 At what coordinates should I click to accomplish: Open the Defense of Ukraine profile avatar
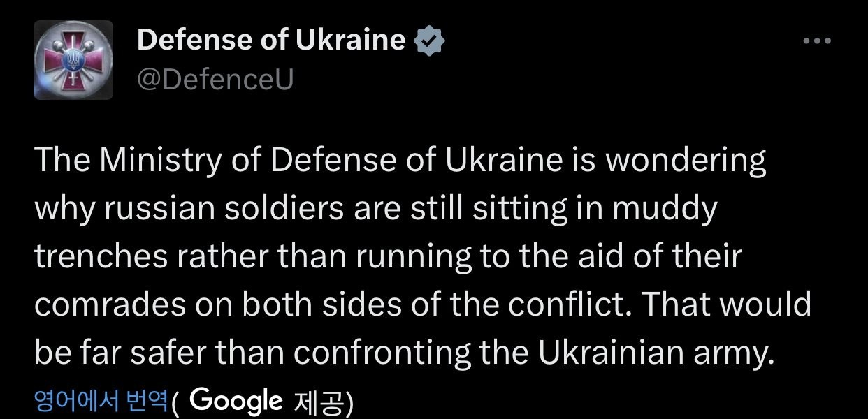point(73,60)
